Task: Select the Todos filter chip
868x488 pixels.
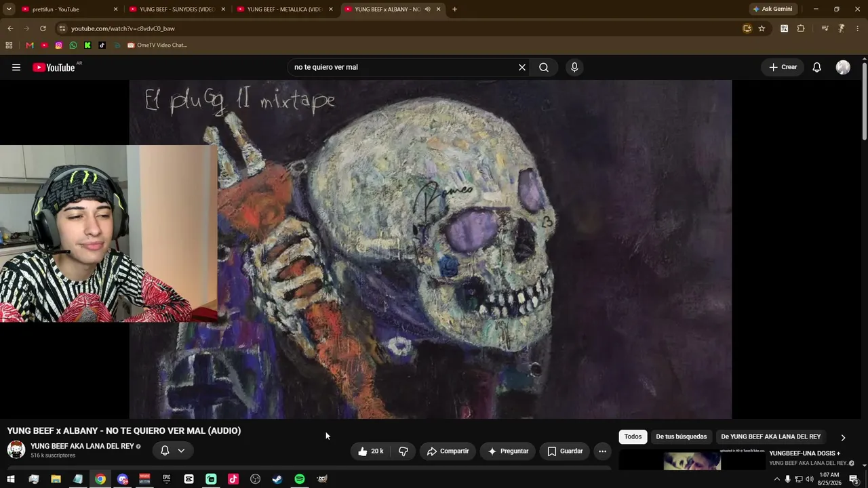Action: coord(633,436)
